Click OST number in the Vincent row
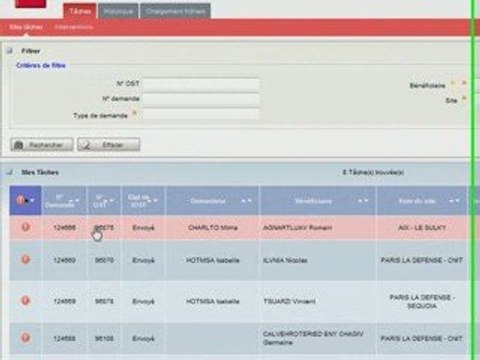Viewport: 480px width, 360px height. (104, 301)
